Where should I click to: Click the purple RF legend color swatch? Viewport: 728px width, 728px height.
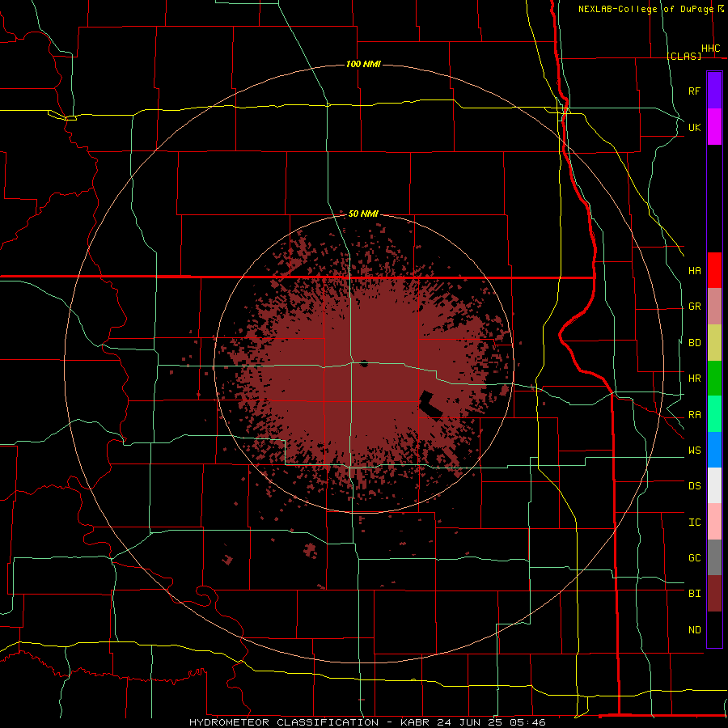point(714,91)
